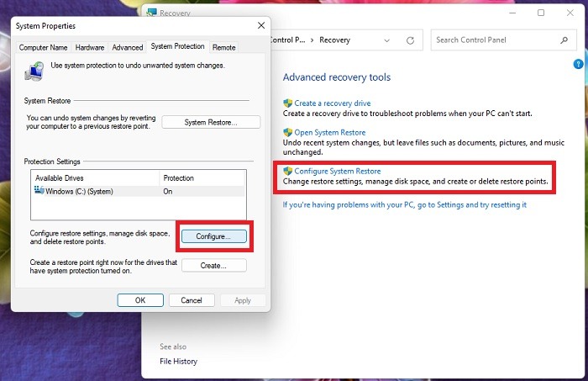588x381 pixels.
Task: Click the Create... button
Action: [213, 266]
